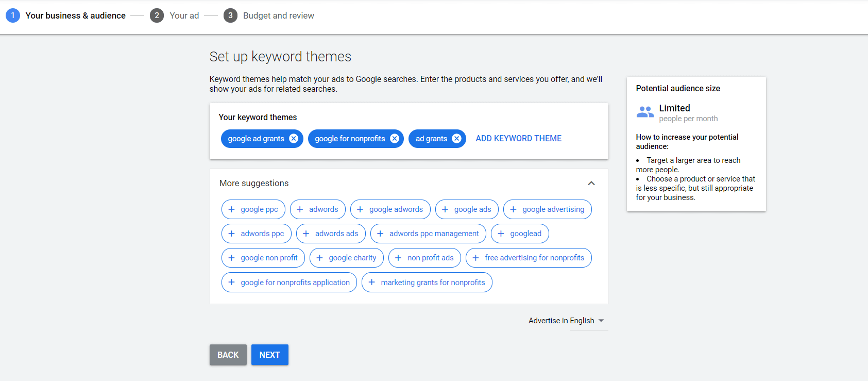This screenshot has width=868, height=381.
Task: Click ADD KEYWORD THEME link
Action: point(518,138)
